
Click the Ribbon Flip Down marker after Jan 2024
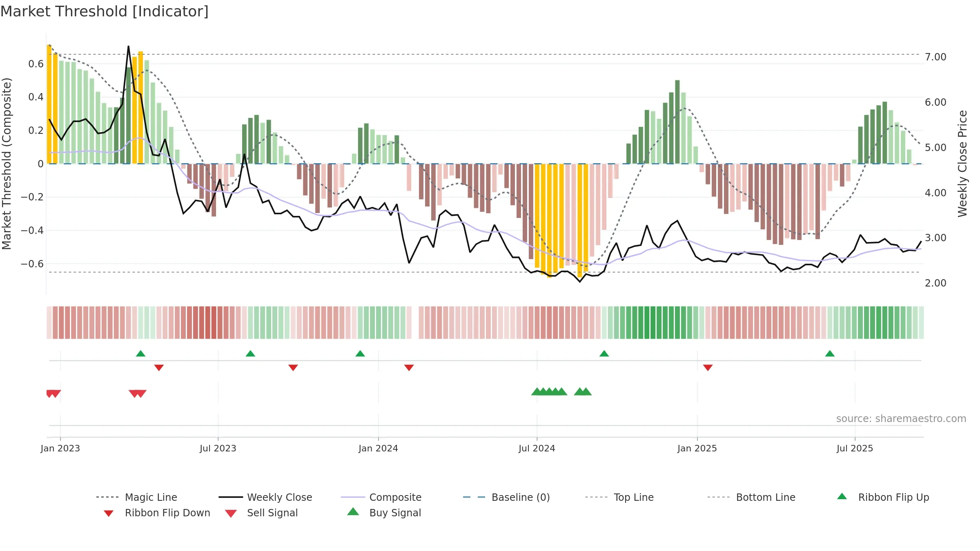[409, 368]
